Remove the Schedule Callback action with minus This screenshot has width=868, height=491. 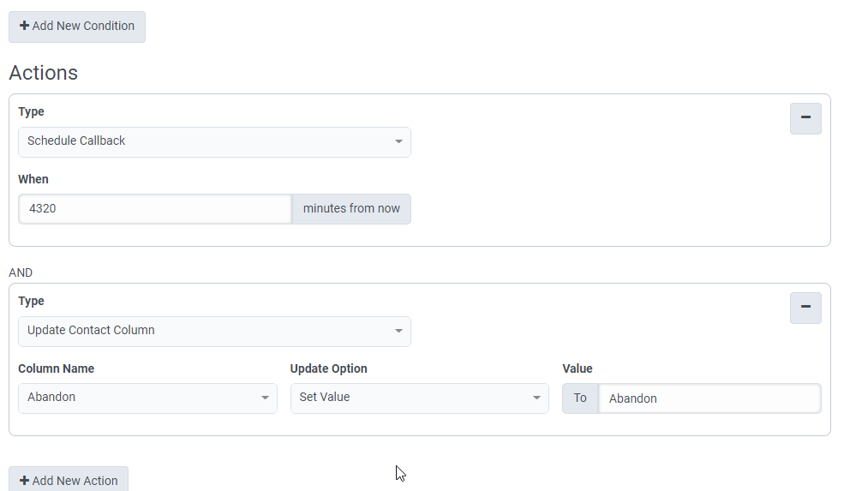[x=805, y=118]
